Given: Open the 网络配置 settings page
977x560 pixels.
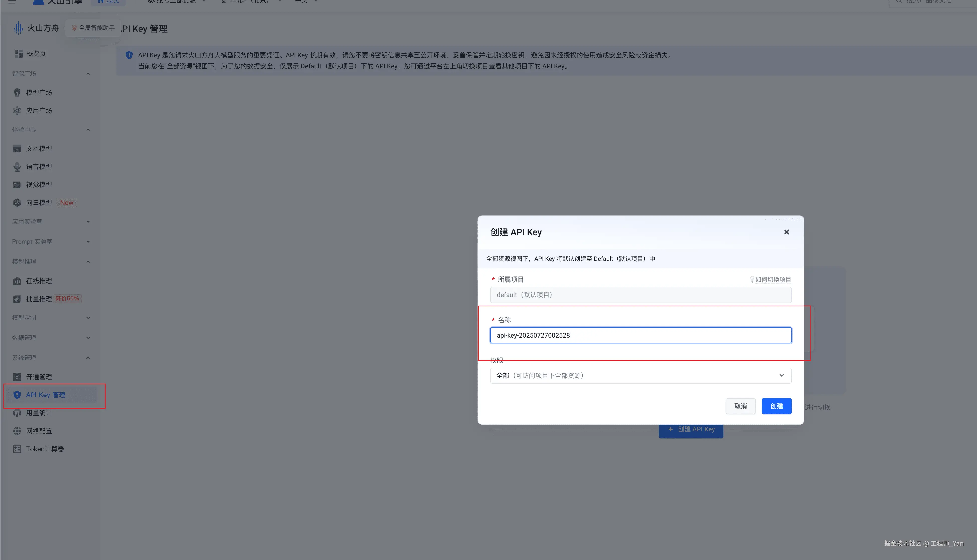Looking at the screenshot, I should [39, 431].
